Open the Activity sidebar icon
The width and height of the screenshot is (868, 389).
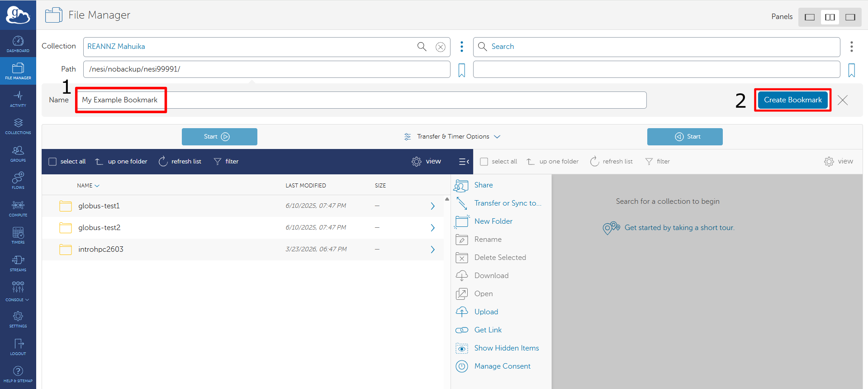[x=18, y=99]
